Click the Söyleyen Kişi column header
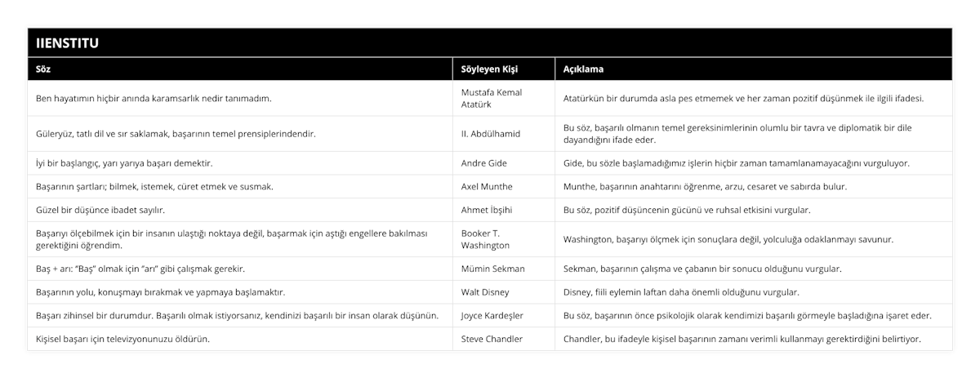The height and width of the screenshot is (378, 980). pyautogui.click(x=489, y=69)
